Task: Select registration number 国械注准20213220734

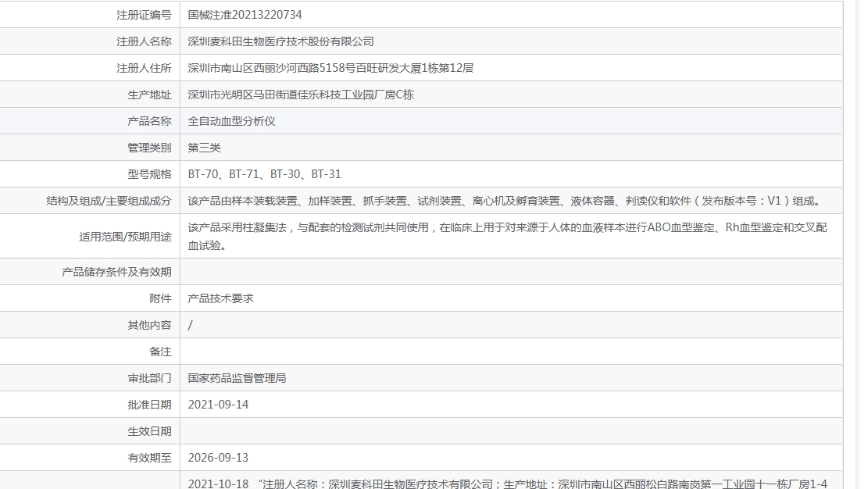Action: pyautogui.click(x=245, y=15)
